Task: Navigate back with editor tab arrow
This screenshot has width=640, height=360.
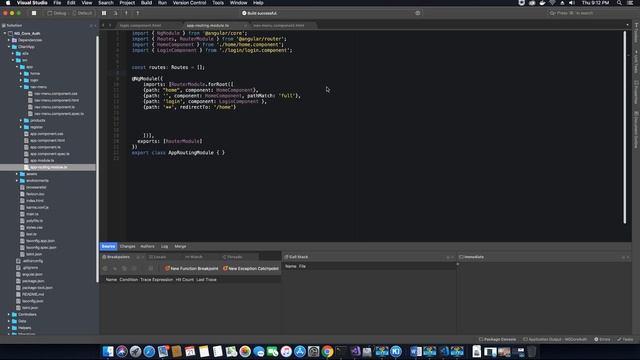Action: (103, 25)
